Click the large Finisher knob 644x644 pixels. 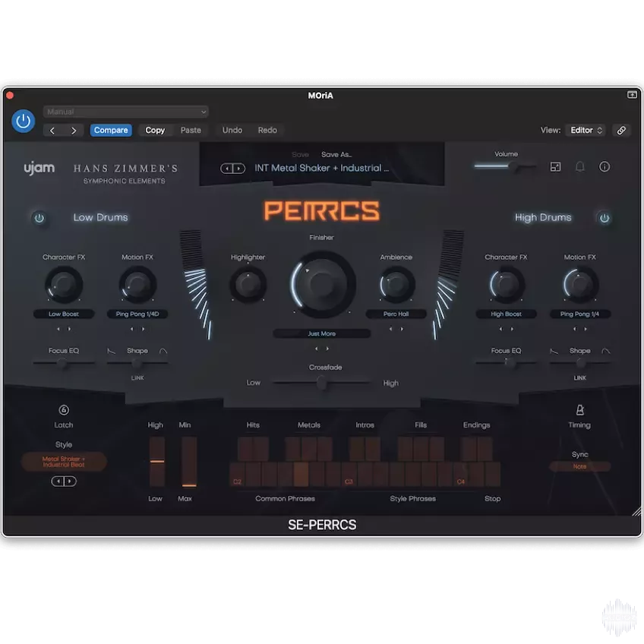tap(322, 284)
